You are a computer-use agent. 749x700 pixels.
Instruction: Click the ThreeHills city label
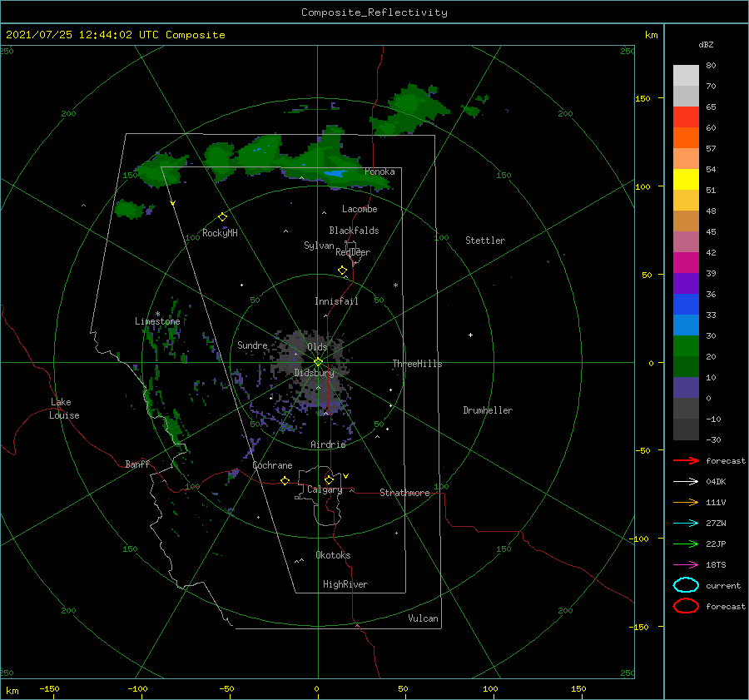point(417,364)
